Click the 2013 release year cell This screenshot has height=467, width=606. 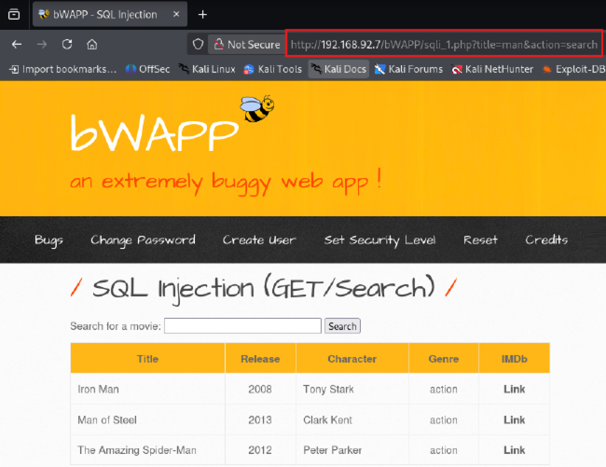tap(260, 420)
